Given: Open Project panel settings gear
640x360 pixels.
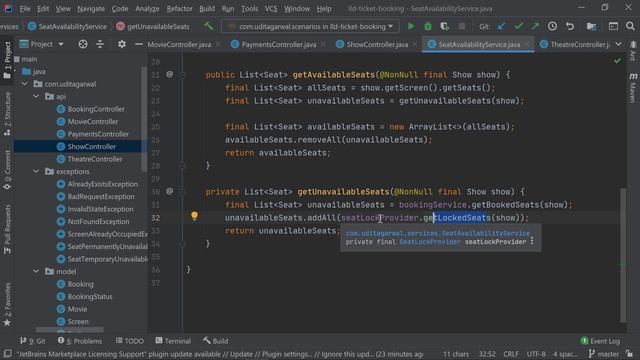Looking at the screenshot, I should 122,44.
